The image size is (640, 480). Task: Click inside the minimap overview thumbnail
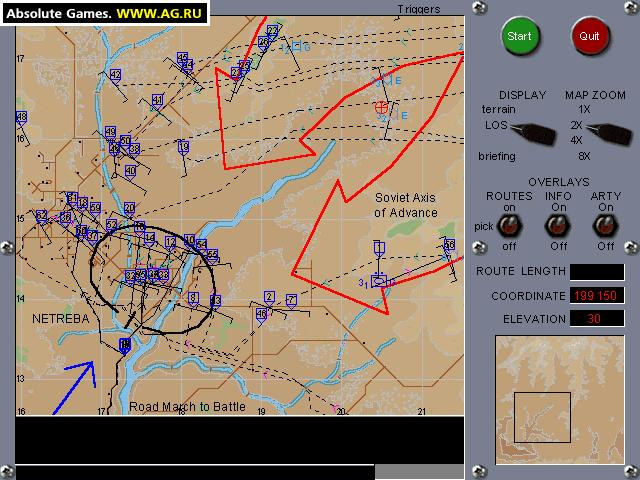560,400
